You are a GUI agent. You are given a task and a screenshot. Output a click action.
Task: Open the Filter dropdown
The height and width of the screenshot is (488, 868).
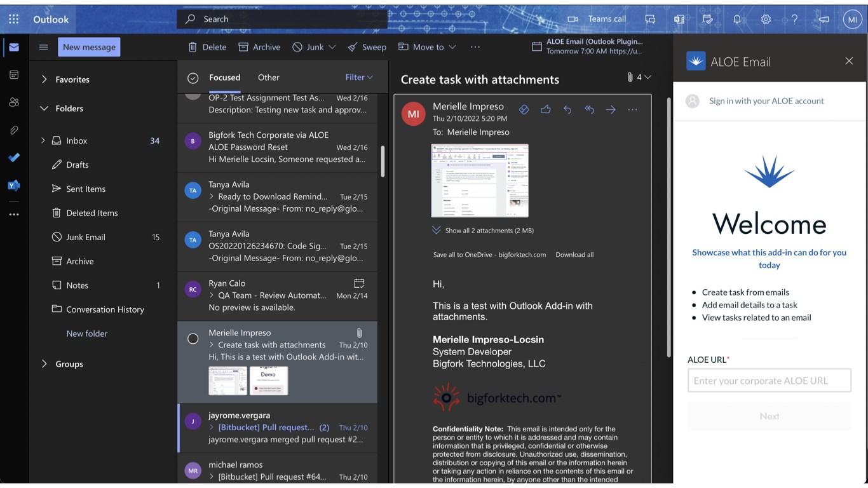coord(359,78)
